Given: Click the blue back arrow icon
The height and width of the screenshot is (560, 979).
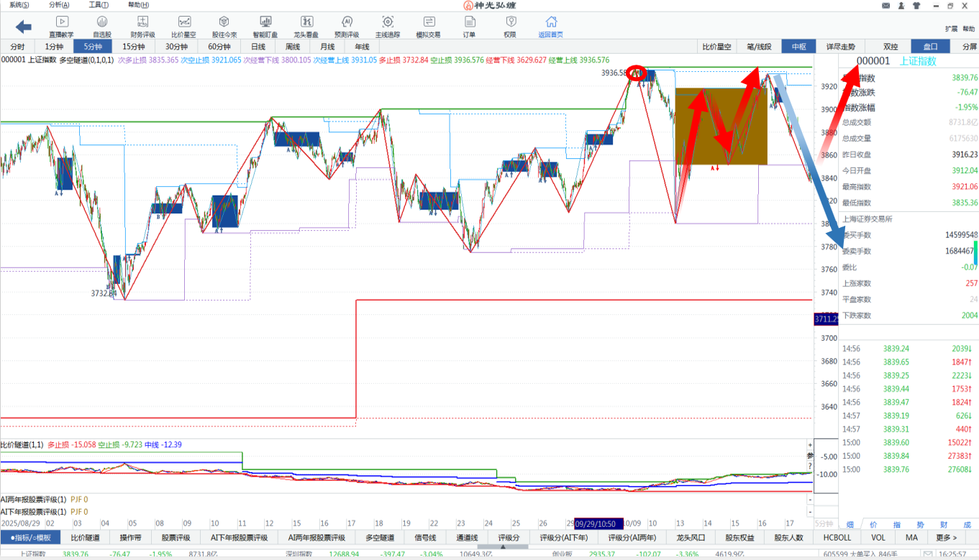Looking at the screenshot, I should coord(24,27).
